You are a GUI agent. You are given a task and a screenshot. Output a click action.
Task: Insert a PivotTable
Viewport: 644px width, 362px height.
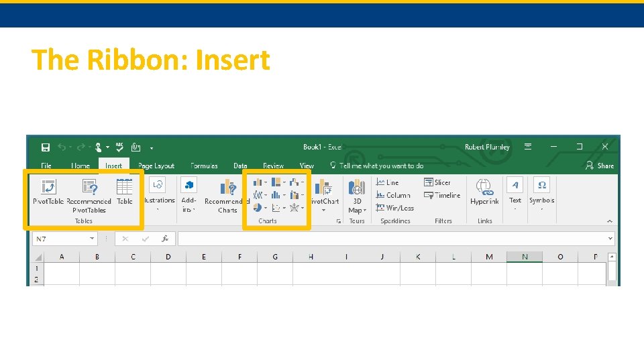click(48, 192)
